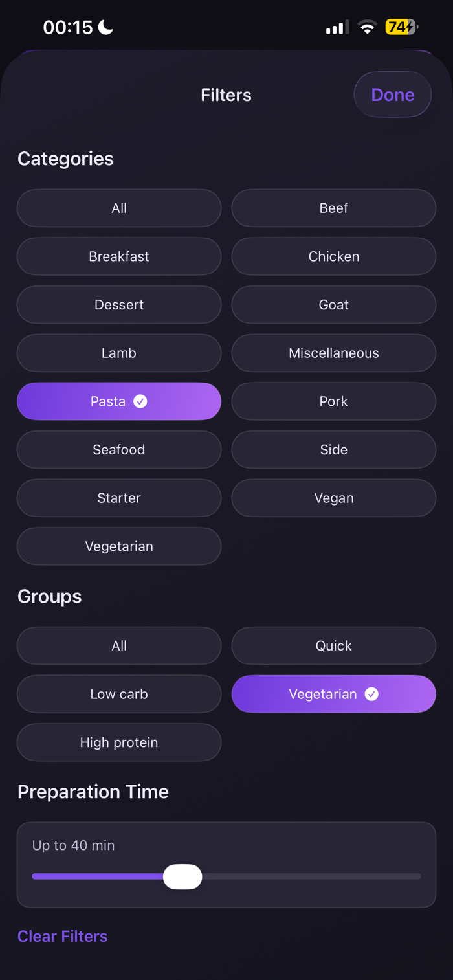Select the High protein group
The image size is (453, 980).
point(119,742)
